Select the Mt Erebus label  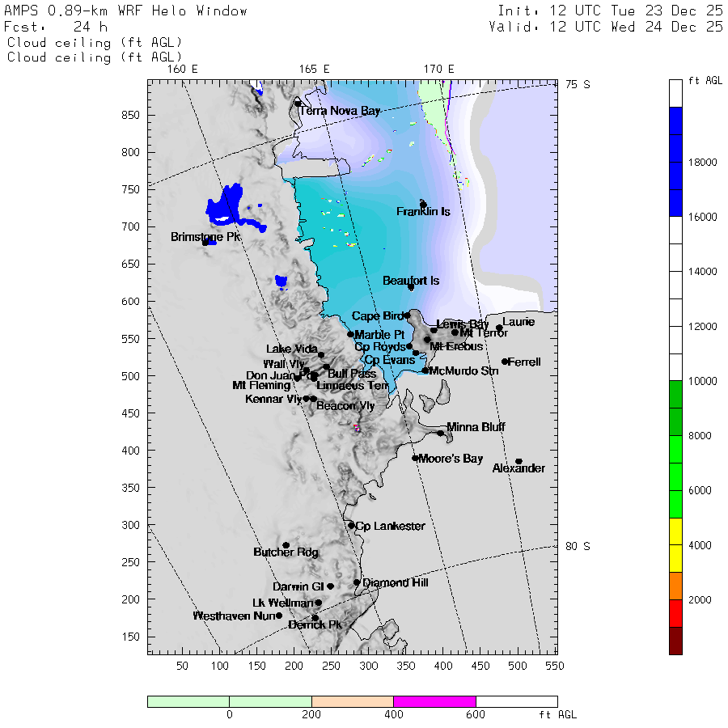tap(456, 346)
